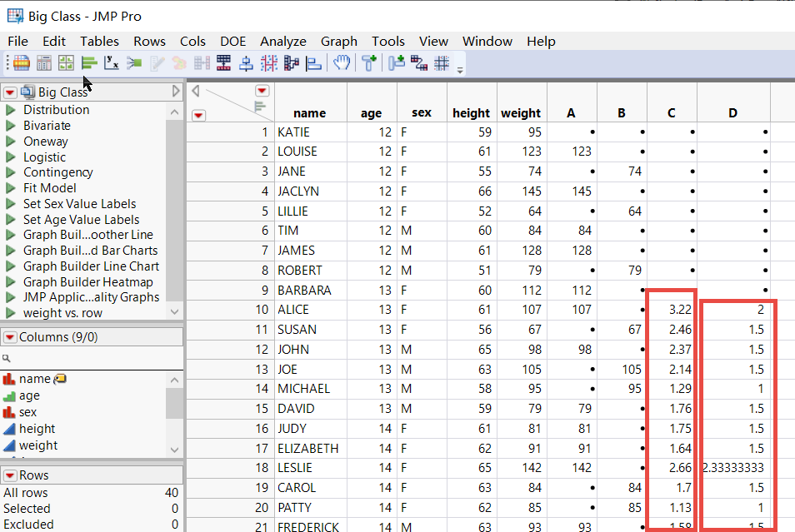Click the toolbar overflow arrow
The width and height of the screenshot is (795, 532).
coord(460,70)
